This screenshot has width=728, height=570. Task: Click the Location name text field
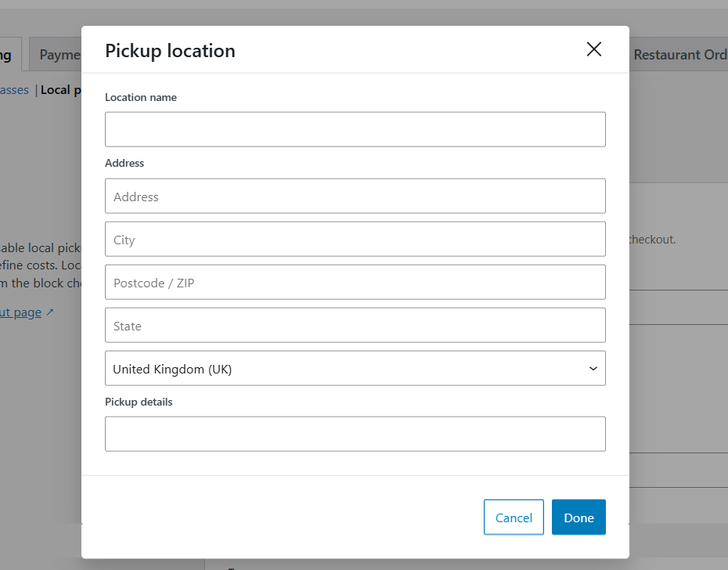[x=355, y=129]
